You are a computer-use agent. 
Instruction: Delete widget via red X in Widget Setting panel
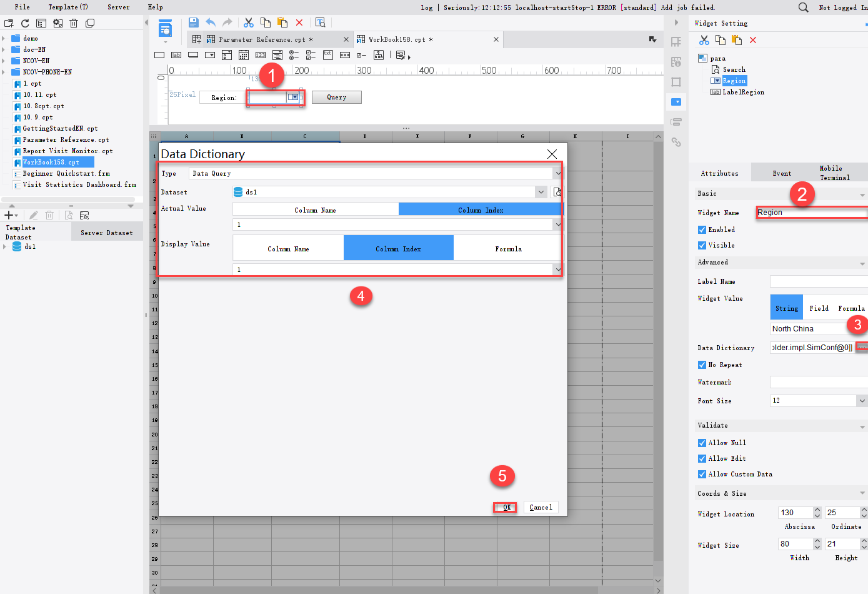tap(752, 39)
